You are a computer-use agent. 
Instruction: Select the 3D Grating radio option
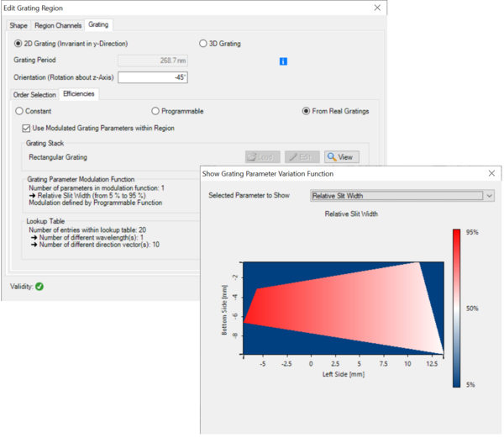pyautogui.click(x=202, y=44)
